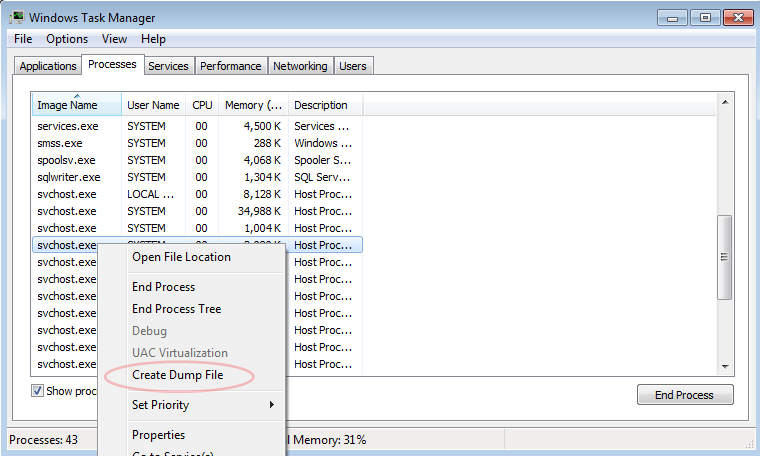Open the View menu
Screen dimensions: 760x456
click(x=114, y=39)
